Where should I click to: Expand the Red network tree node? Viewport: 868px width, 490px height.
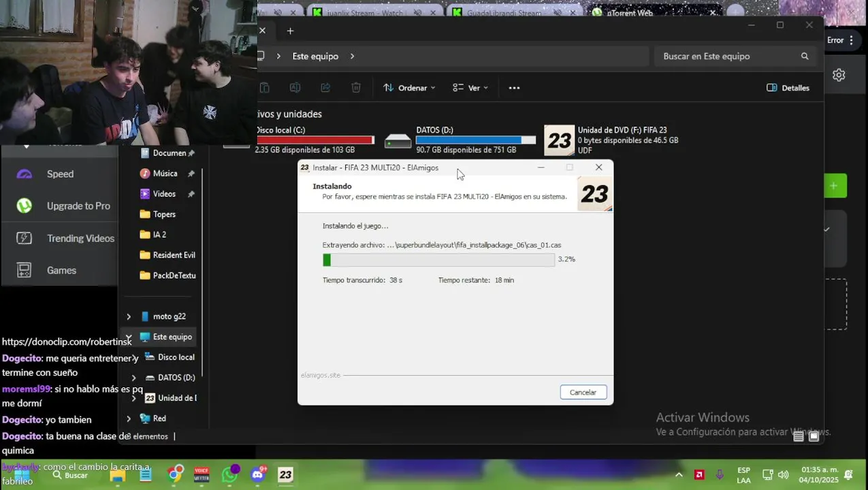tap(129, 419)
